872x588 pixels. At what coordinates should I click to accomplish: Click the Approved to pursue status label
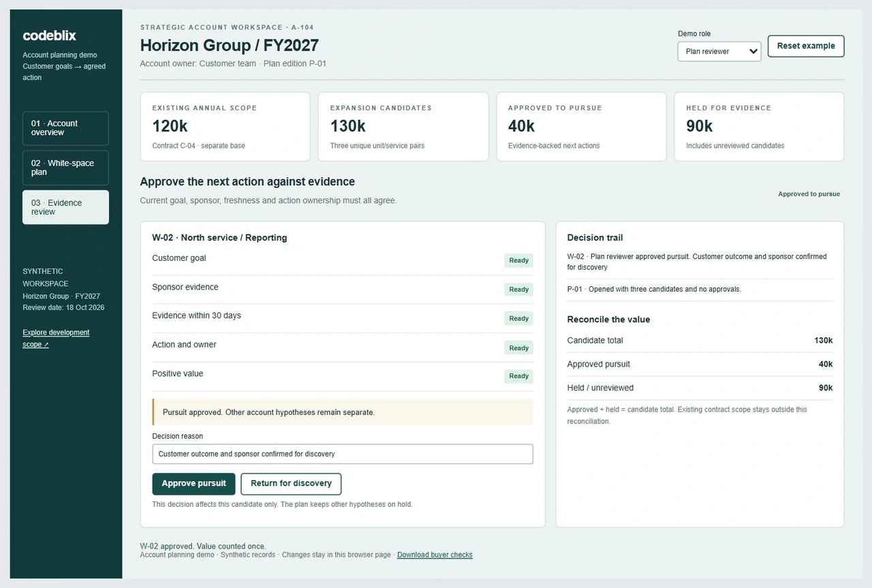pos(809,194)
